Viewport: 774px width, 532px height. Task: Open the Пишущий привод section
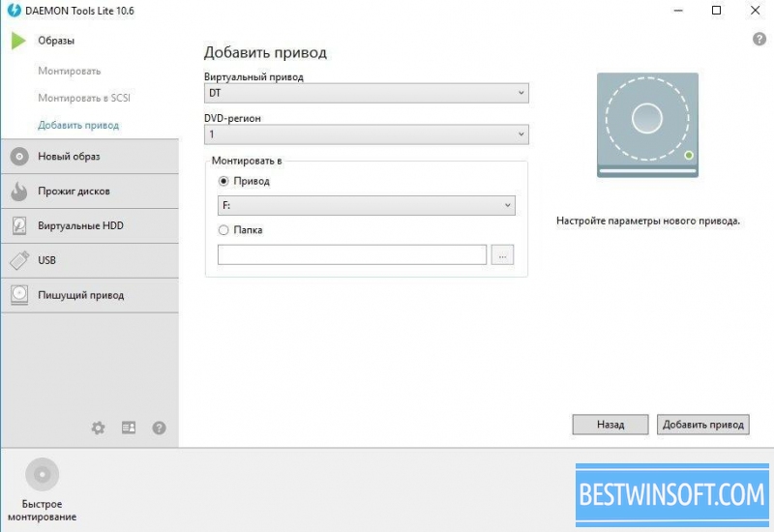(x=90, y=295)
